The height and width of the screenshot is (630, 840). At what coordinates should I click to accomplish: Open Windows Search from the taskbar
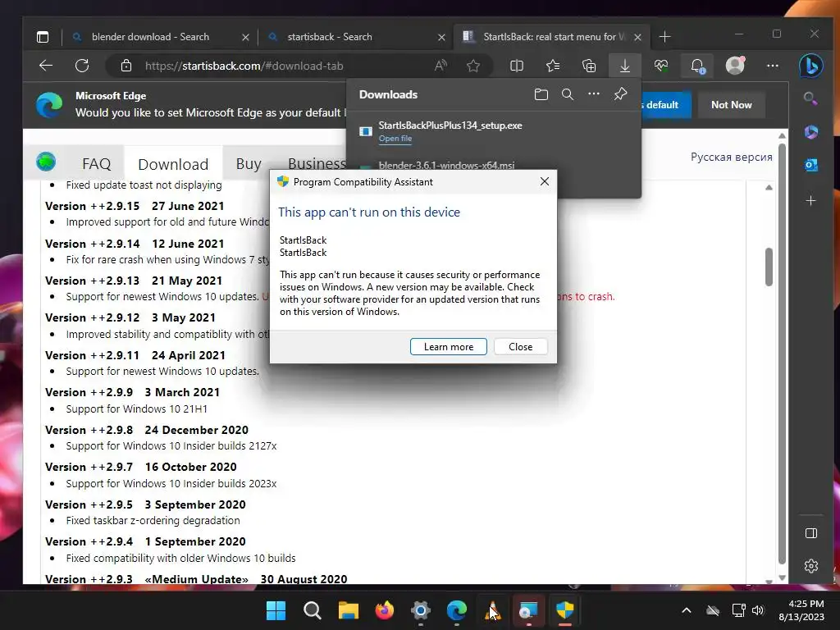click(x=312, y=610)
